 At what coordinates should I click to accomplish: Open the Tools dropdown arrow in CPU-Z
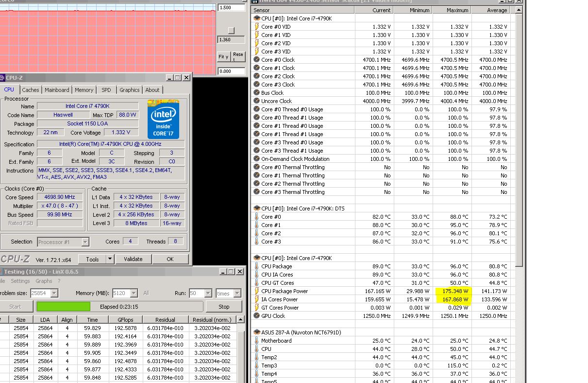(x=110, y=259)
